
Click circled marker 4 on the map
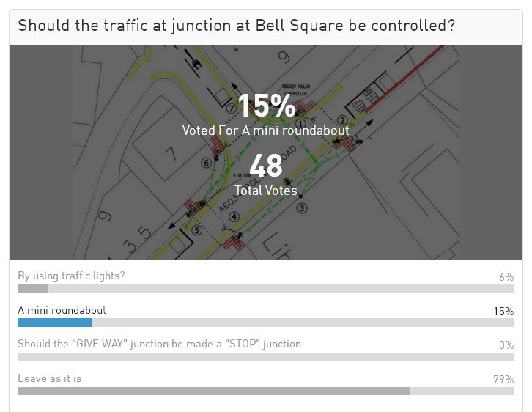[x=234, y=217]
